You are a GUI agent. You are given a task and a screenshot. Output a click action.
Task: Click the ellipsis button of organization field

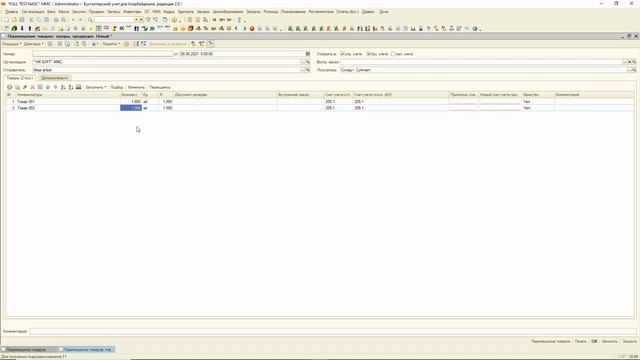click(303, 62)
